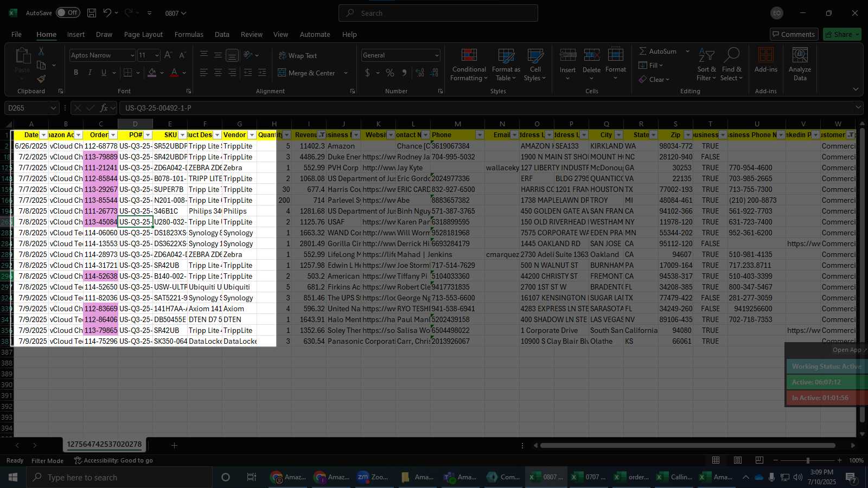Click the AutoSum button
Image resolution: width=868 pixels, height=488 pixels.
click(x=658, y=51)
